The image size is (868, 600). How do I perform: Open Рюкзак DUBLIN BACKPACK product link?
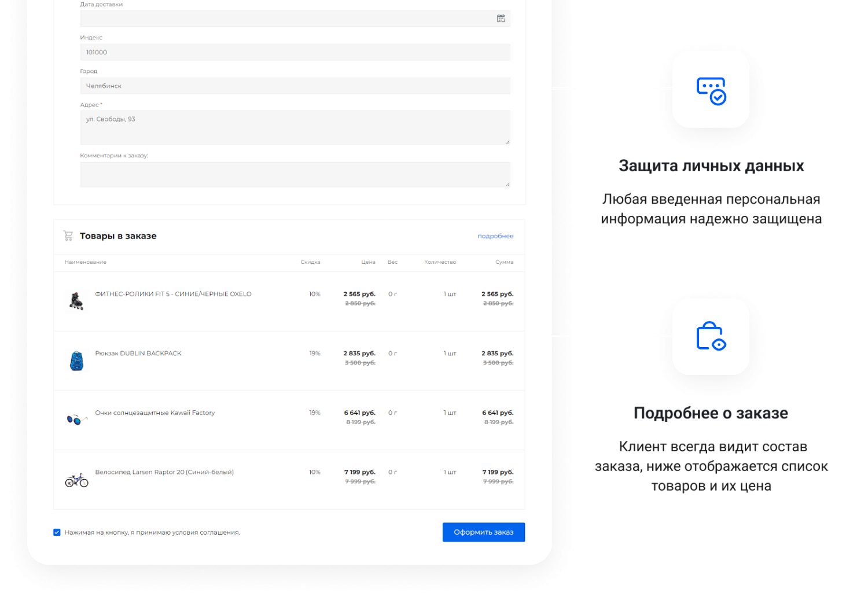[x=138, y=354]
